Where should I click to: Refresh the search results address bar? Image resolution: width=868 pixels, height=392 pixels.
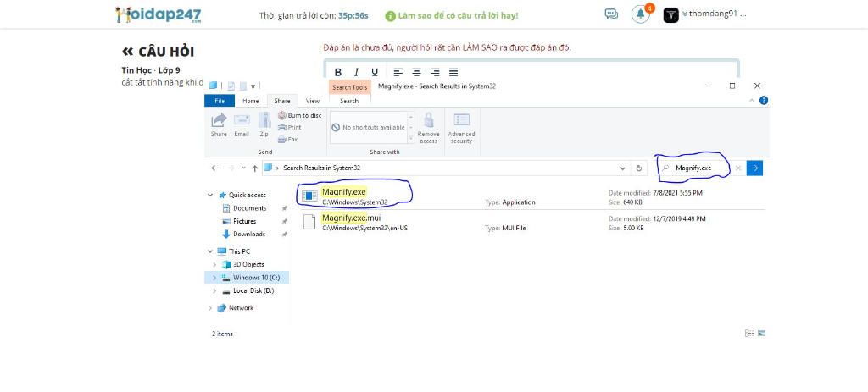(639, 168)
